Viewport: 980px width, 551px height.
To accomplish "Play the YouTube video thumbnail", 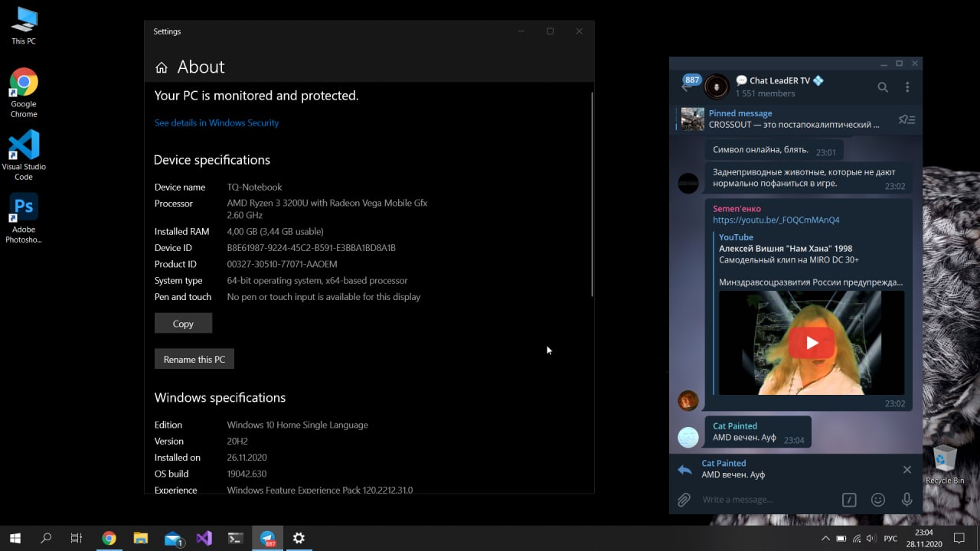I will click(812, 342).
